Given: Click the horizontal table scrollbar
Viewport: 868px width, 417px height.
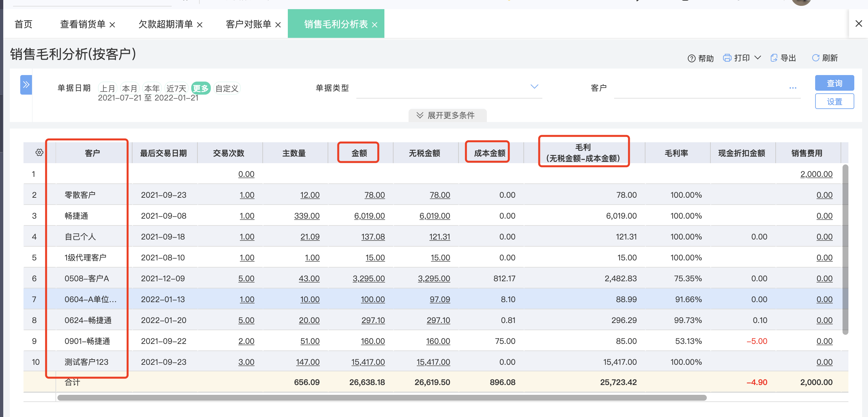Looking at the screenshot, I should pyautogui.click(x=382, y=398).
